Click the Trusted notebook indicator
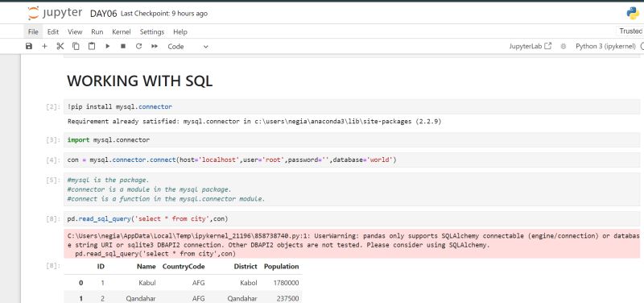Viewport: 644px width, 303px height. [631, 31]
